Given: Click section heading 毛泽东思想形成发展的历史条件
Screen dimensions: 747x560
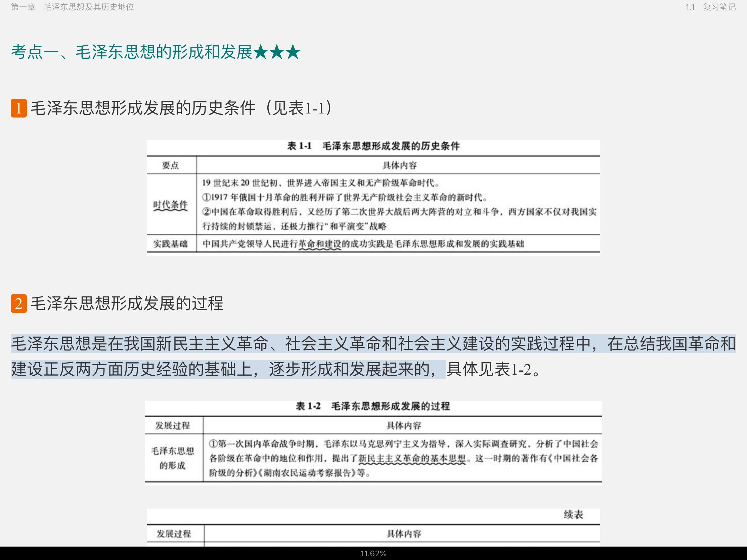Looking at the screenshot, I should pos(143,108).
